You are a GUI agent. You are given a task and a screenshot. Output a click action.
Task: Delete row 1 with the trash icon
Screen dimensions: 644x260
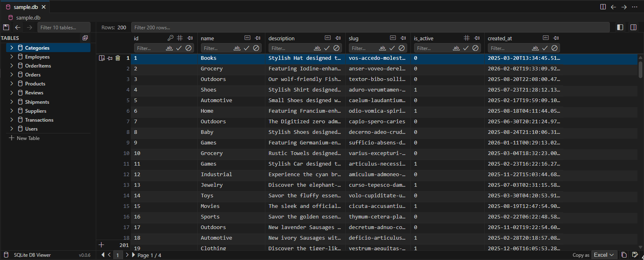point(118,58)
